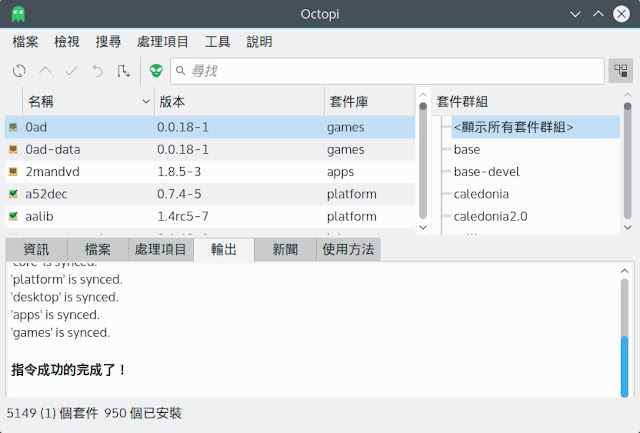Switch to the 資訊 tab
640x433 pixels.
pyautogui.click(x=36, y=250)
